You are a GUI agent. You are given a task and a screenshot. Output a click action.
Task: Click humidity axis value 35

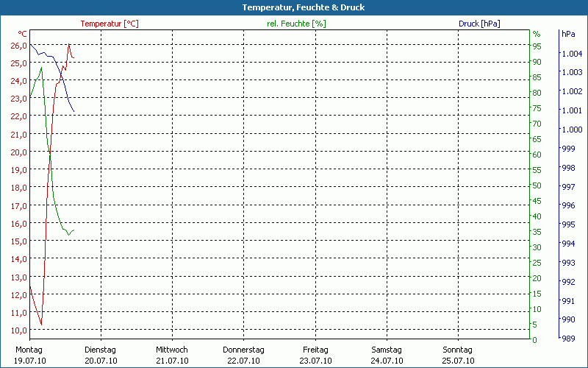[537, 232]
